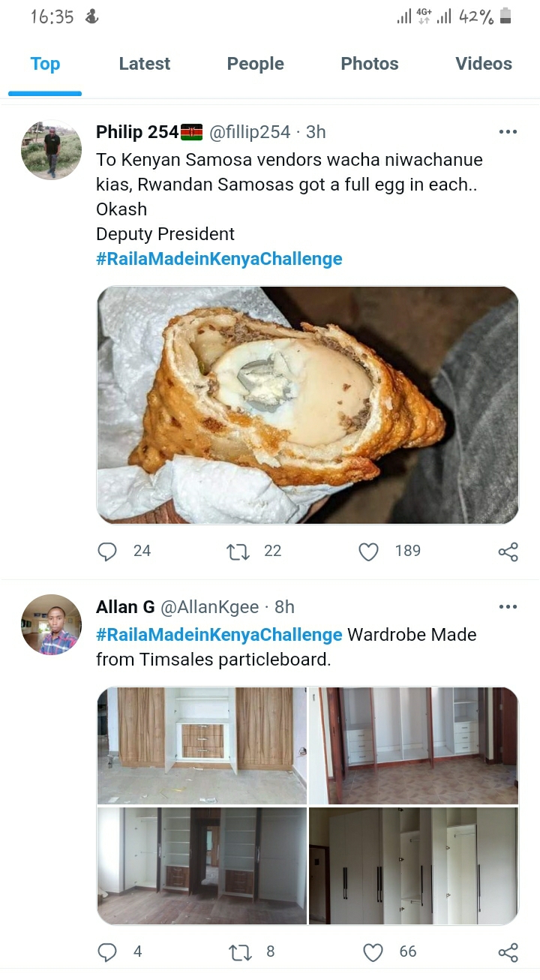Reply to Philip 254's samosa tweet
Viewport: 540px width, 980px height.
click(x=108, y=552)
